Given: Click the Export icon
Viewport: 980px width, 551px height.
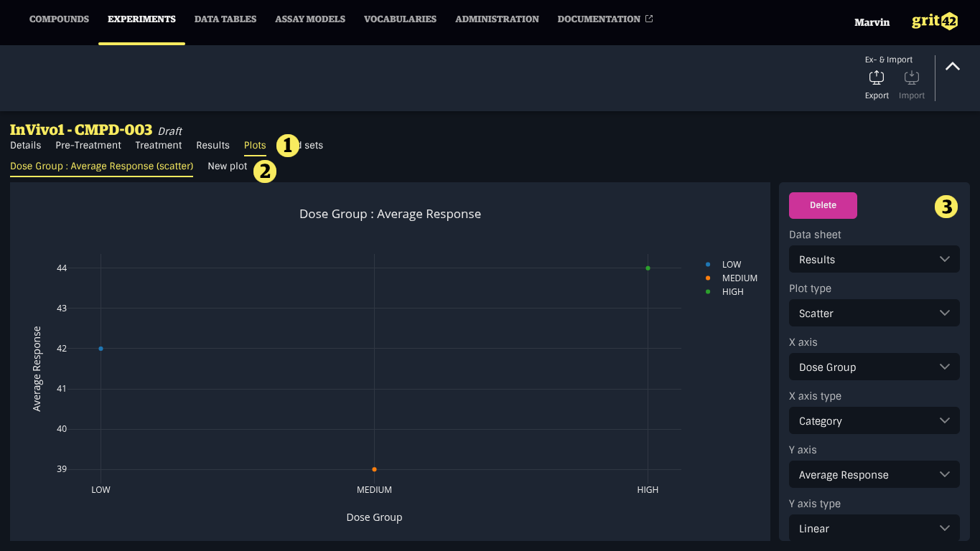Looking at the screenshot, I should [x=876, y=77].
